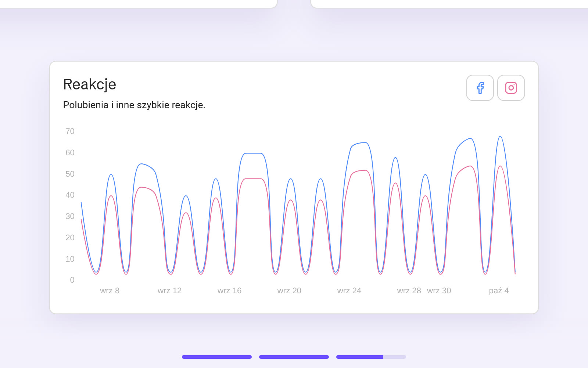Click the '60' y-axis value
Screen dimensions: 588x368
(x=70, y=153)
